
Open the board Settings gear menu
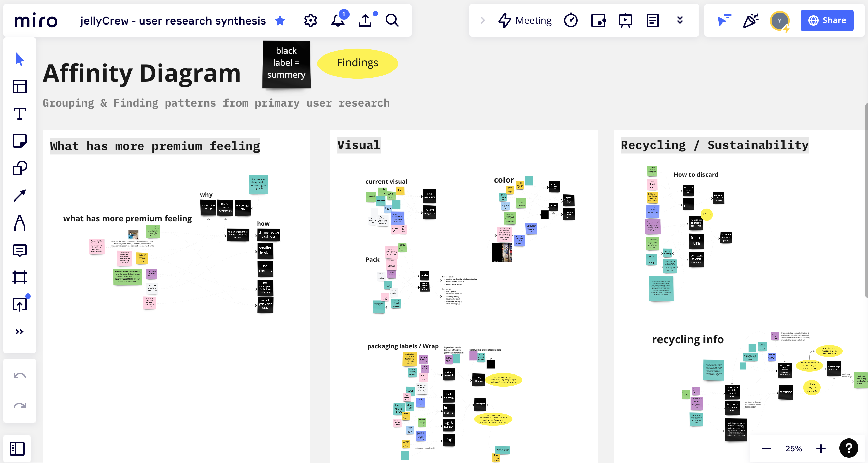(310, 20)
